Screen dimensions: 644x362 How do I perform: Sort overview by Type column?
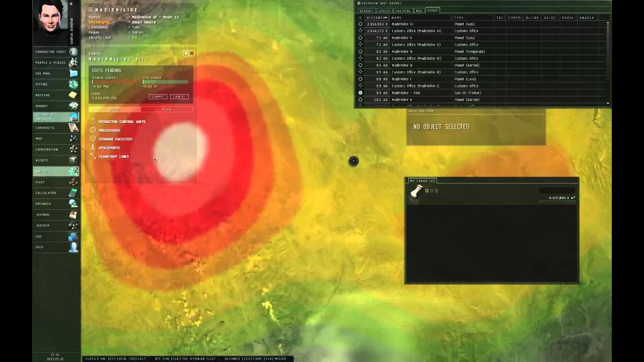(x=473, y=18)
